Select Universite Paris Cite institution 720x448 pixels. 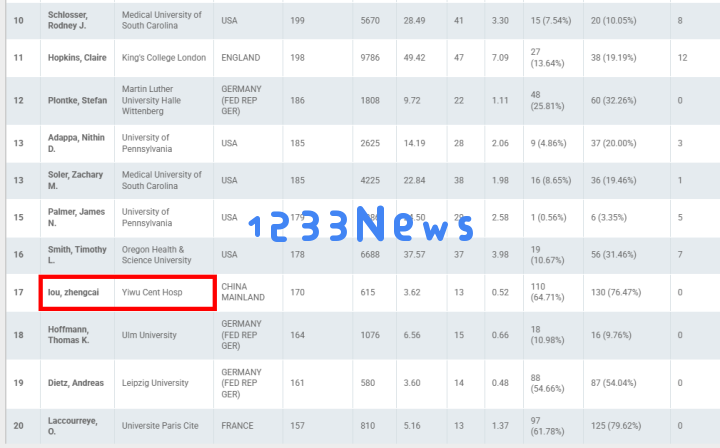click(x=160, y=426)
